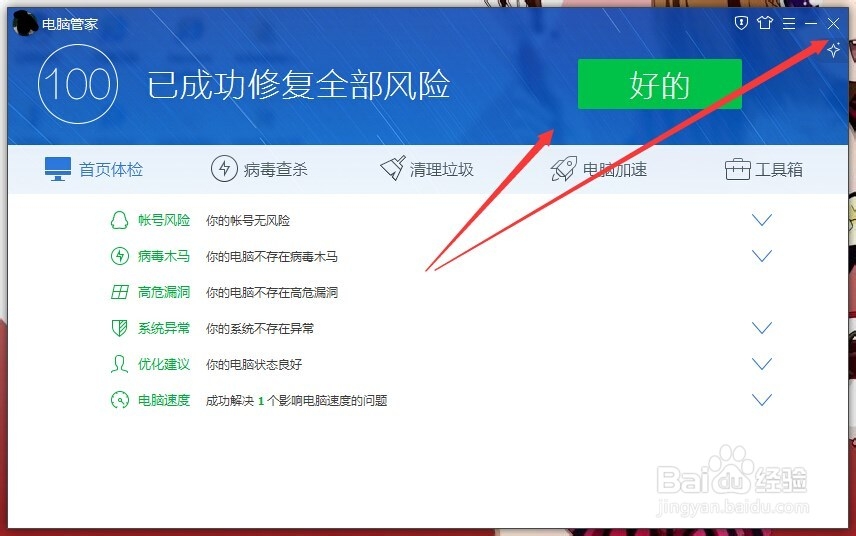Minimize the 电脑管家 window

pos(811,23)
